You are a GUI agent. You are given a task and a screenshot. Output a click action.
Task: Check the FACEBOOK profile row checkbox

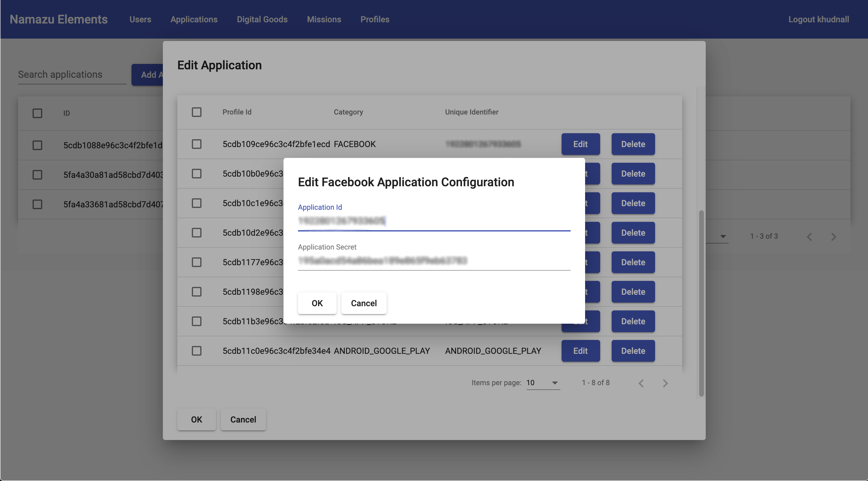click(x=196, y=144)
